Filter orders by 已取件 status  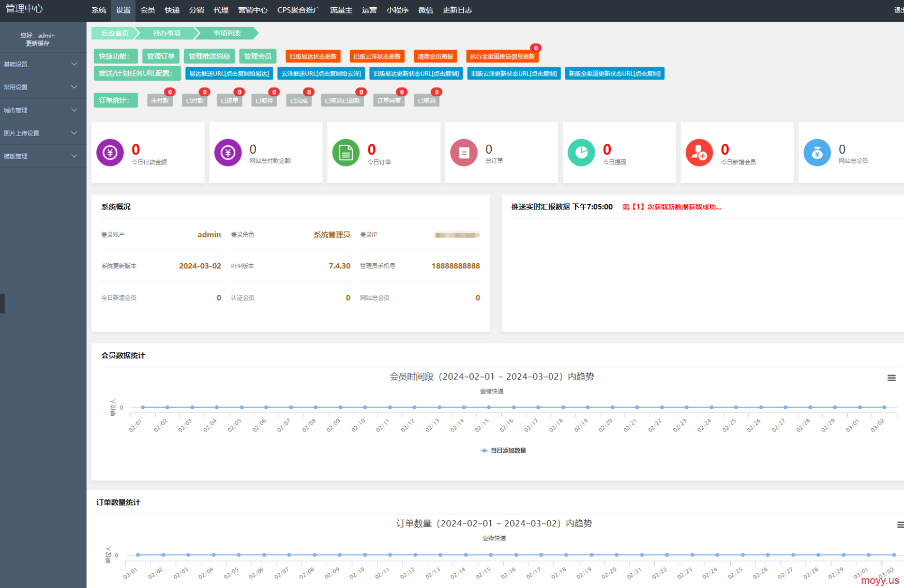[264, 100]
